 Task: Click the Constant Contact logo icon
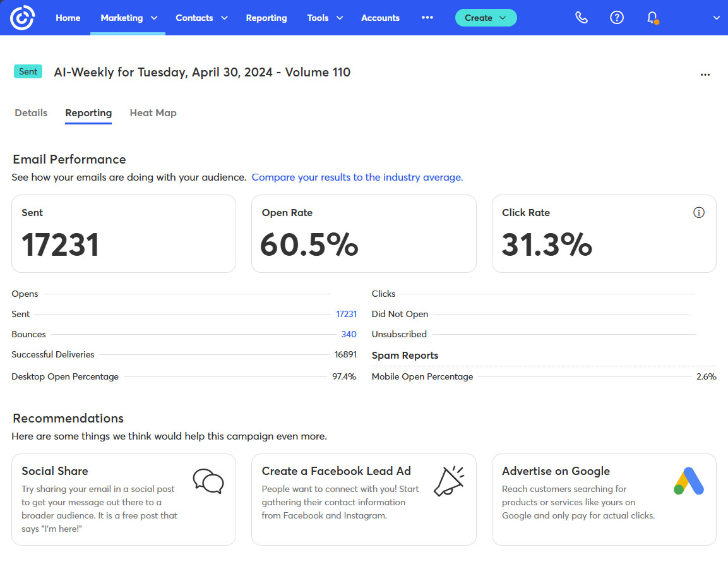[22, 18]
